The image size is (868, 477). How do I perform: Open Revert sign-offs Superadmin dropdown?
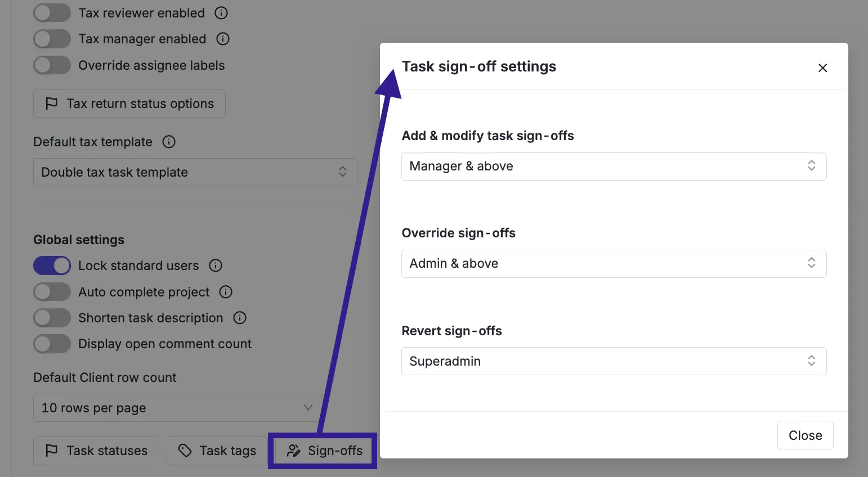pos(614,361)
